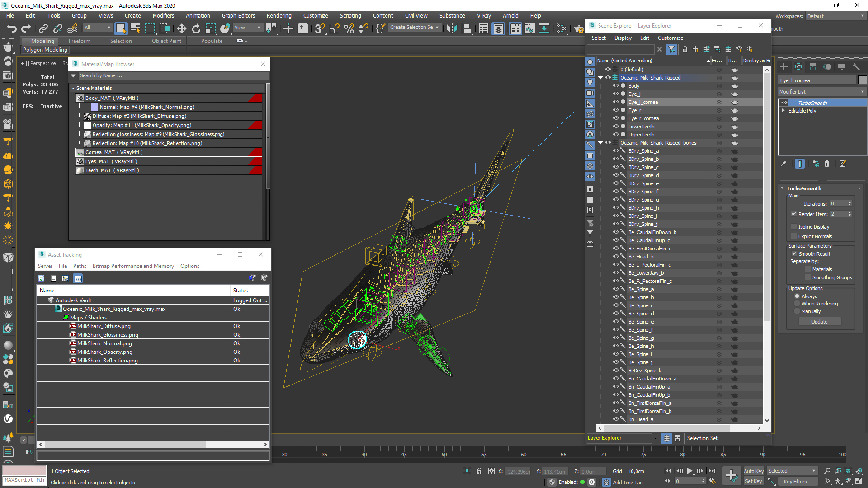Click Configure Modifier Sets icon
This screenshot has width=868, height=488.
[x=843, y=164]
